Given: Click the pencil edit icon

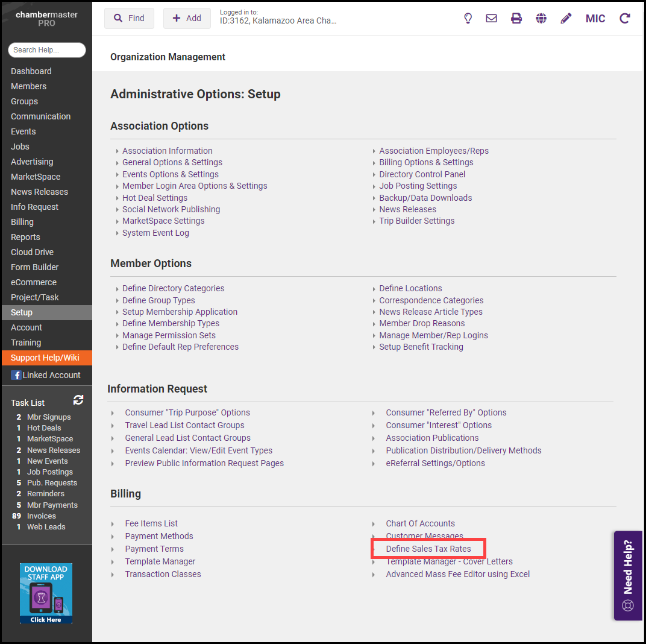Looking at the screenshot, I should (566, 18).
